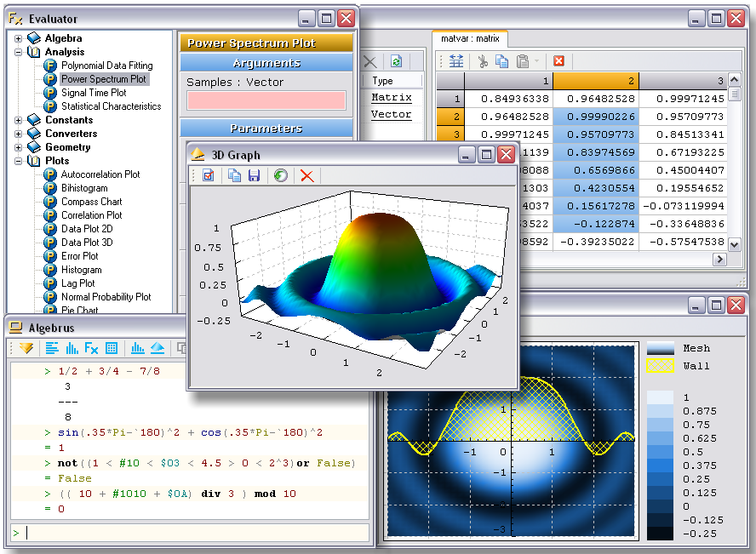Click the Matrix type link
756x554 pixels.
pos(391,97)
